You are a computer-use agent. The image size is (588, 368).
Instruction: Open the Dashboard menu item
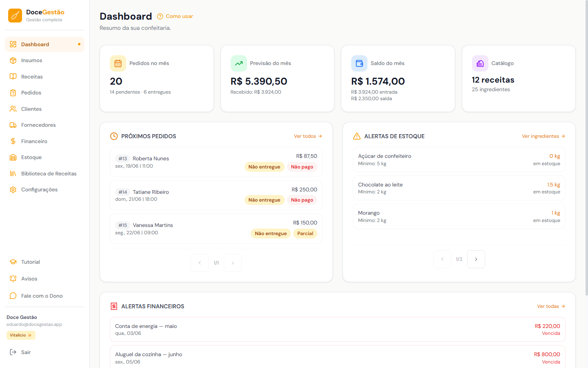(x=45, y=44)
